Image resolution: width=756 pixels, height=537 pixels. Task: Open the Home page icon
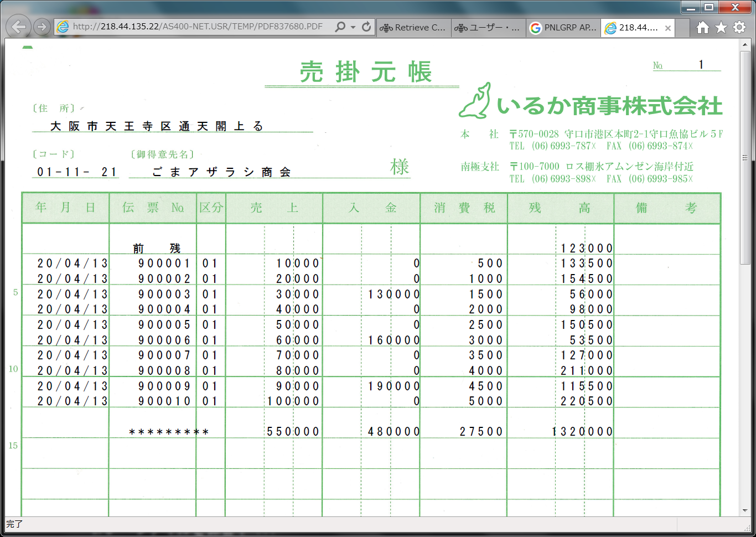pyautogui.click(x=702, y=27)
